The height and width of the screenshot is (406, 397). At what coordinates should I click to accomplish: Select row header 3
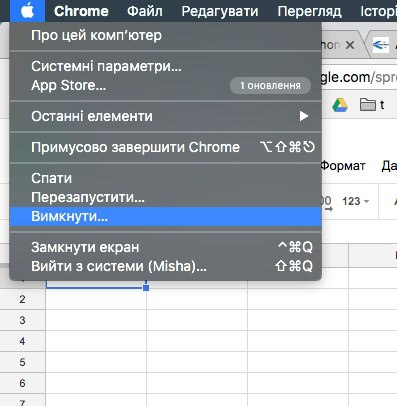pos(22,320)
